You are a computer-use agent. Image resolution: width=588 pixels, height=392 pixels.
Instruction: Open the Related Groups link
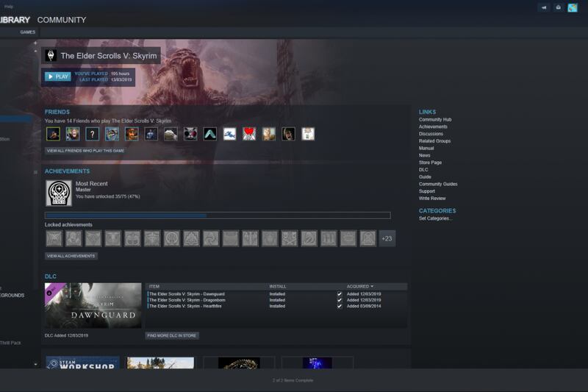[x=434, y=141]
